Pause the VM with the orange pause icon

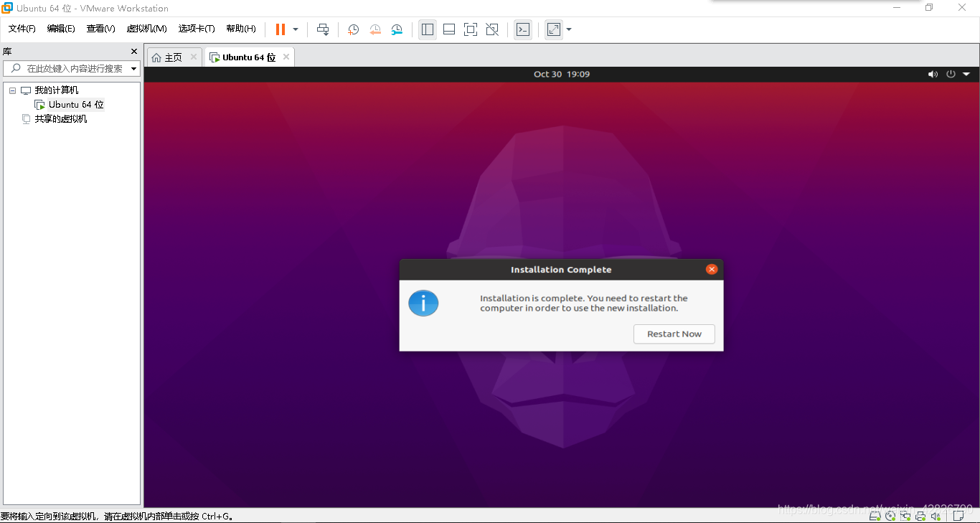pos(281,29)
